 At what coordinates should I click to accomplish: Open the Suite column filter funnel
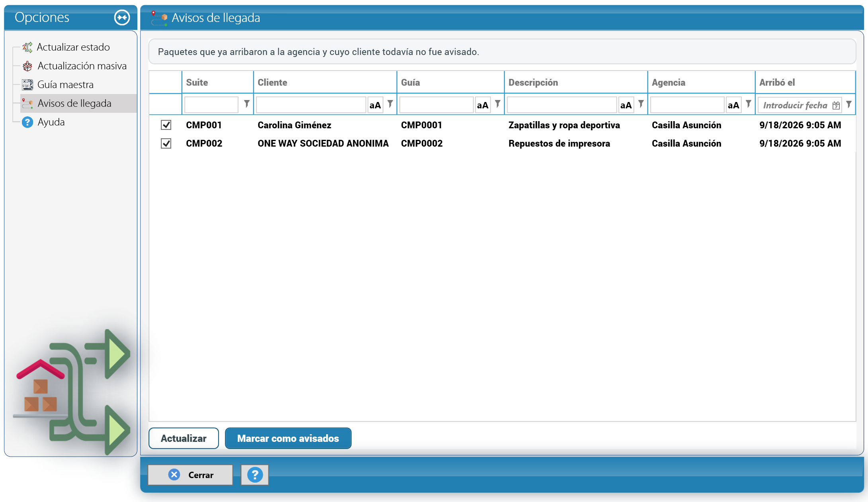pyautogui.click(x=247, y=104)
